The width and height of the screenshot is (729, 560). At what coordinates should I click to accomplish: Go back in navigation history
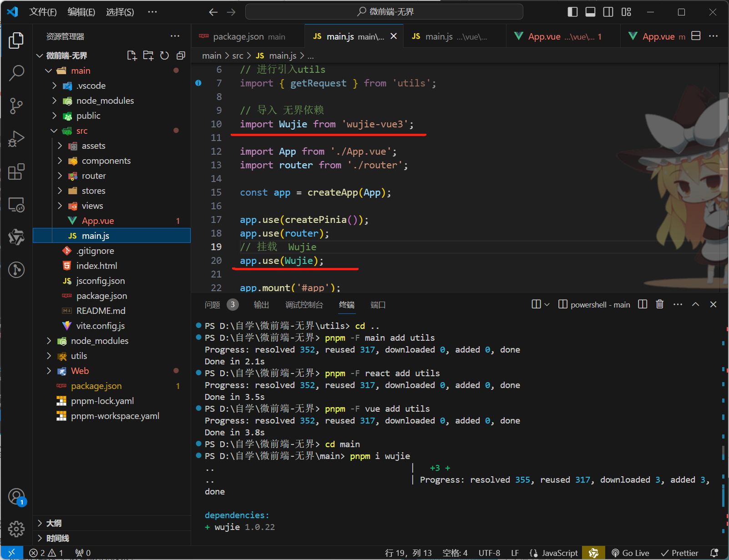coord(213,12)
